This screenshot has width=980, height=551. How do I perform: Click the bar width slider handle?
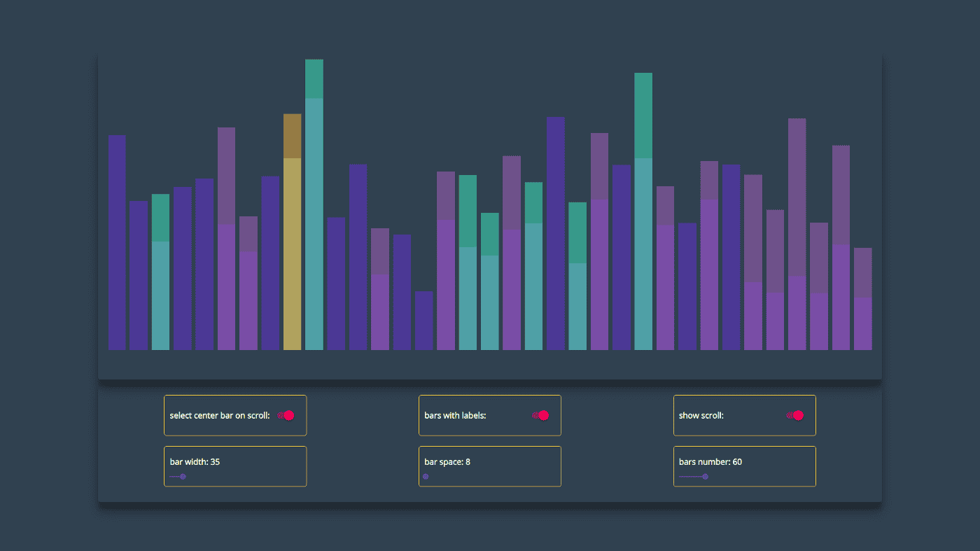(183, 477)
